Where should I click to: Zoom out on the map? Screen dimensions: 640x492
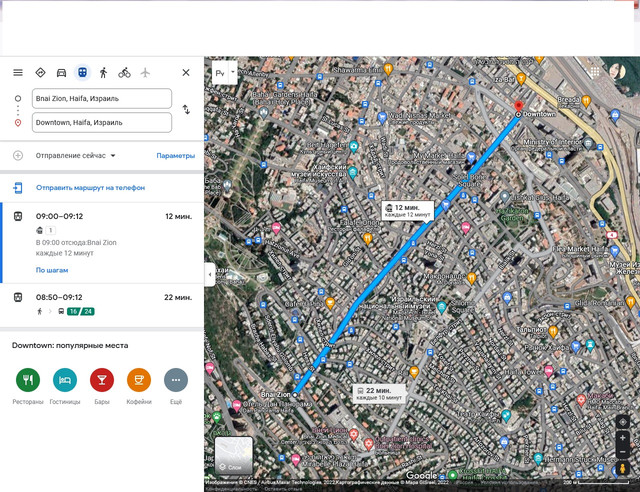(x=622, y=452)
